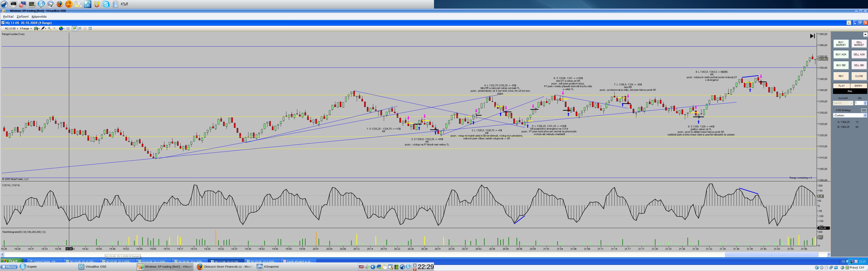The height and width of the screenshot is (271, 868).
Task: Click the chart horizontal scrollbar thumb
Action: click(772, 255)
